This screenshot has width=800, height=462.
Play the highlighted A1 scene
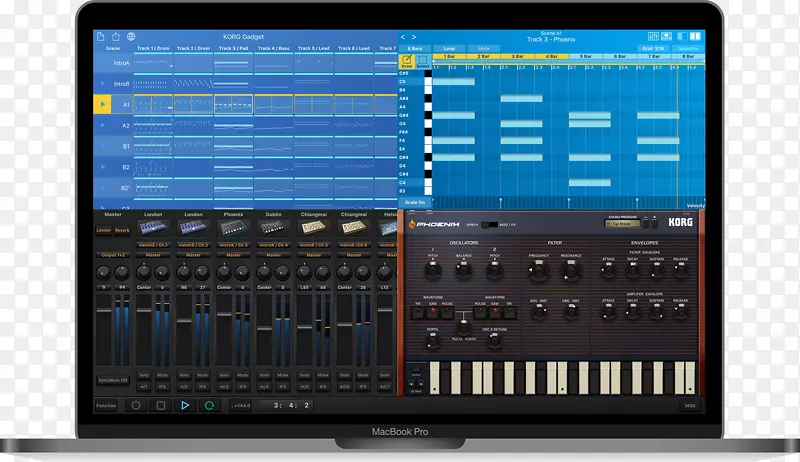(103, 105)
